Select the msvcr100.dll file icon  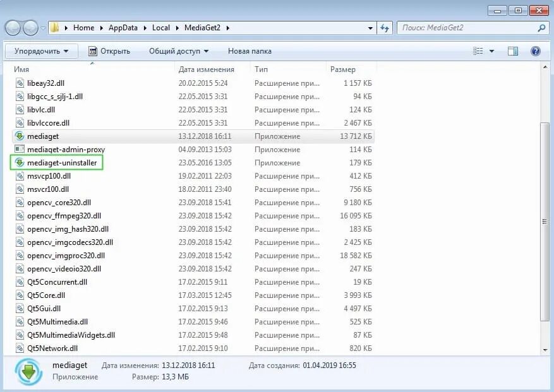20,189
